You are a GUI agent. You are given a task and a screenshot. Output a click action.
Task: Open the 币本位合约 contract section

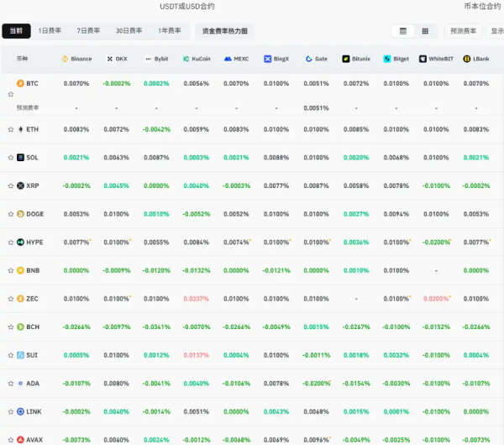coord(482,6)
